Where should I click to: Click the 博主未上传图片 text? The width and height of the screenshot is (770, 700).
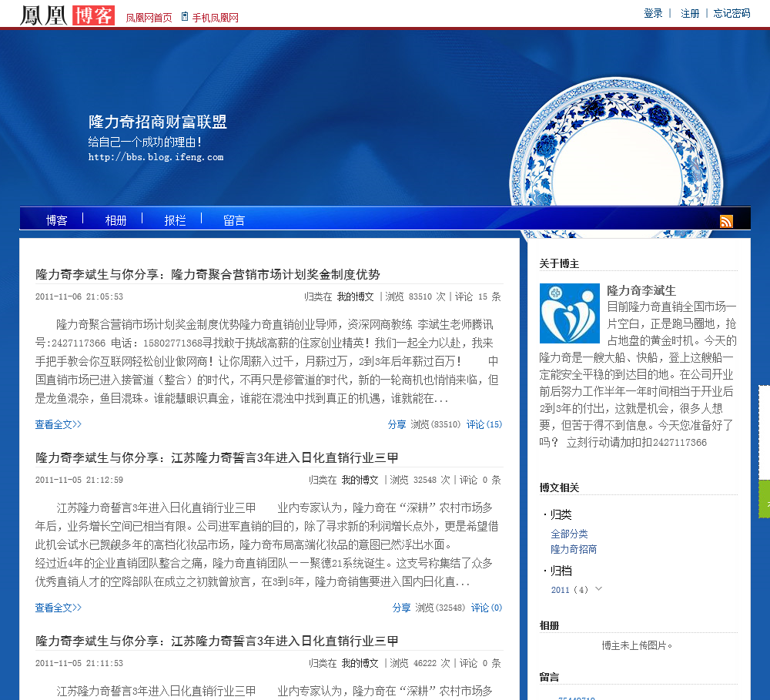tap(637, 645)
